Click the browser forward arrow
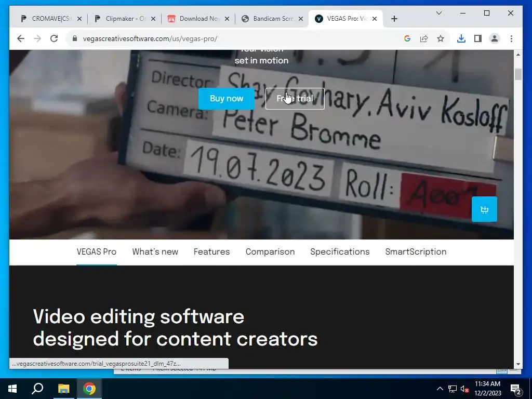 click(37, 38)
